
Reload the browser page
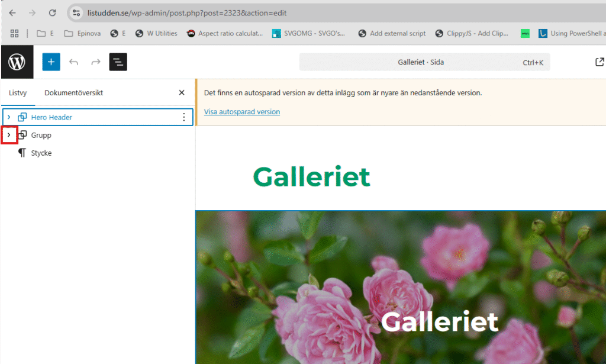pos(52,13)
